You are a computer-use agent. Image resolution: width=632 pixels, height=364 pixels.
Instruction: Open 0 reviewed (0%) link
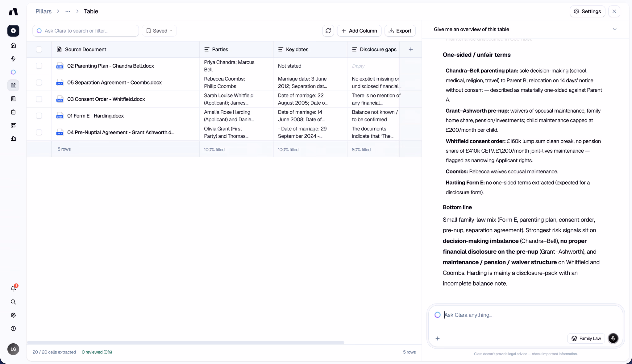pyautogui.click(x=97, y=352)
